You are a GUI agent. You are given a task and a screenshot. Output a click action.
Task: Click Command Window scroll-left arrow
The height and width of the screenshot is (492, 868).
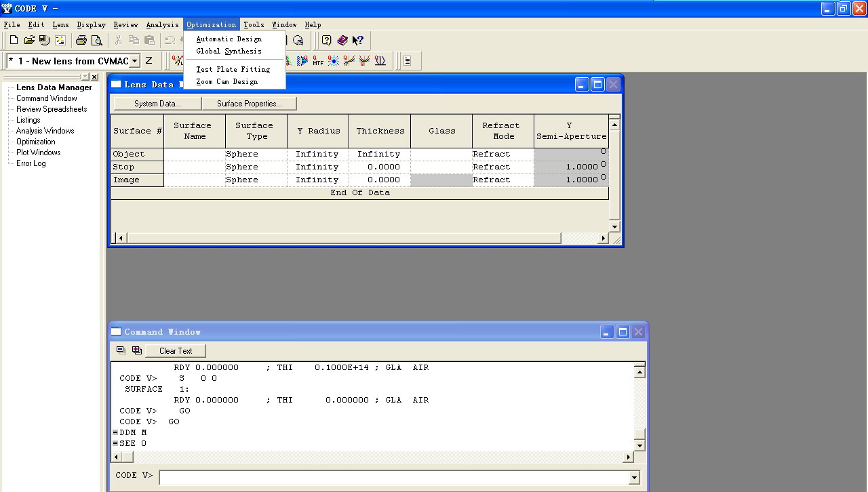pos(117,457)
